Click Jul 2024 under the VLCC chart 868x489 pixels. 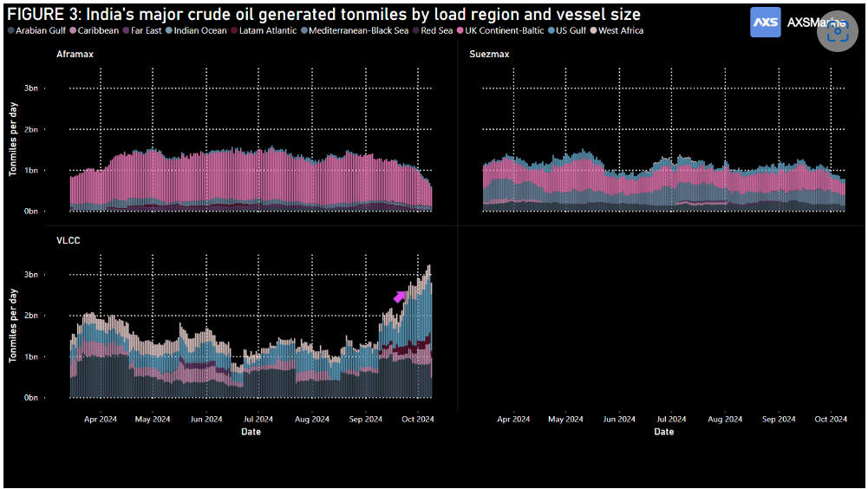coord(258,420)
